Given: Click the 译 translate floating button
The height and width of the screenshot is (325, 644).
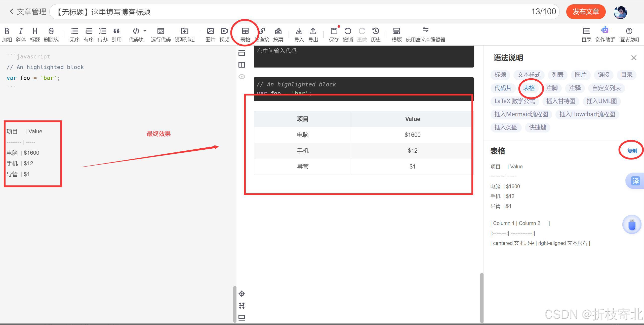Looking at the screenshot, I should pos(635,181).
